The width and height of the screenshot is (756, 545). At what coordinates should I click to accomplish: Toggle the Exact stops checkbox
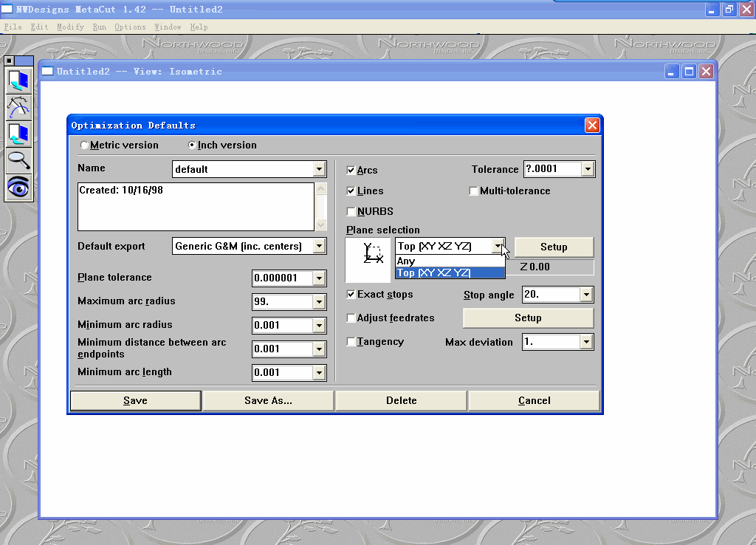(x=351, y=294)
